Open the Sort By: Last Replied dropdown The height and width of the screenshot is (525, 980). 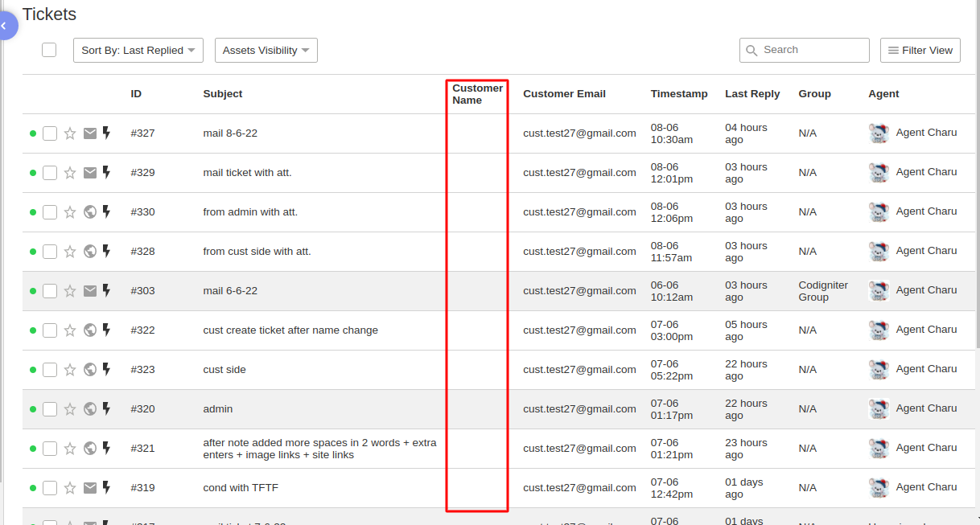[138, 50]
